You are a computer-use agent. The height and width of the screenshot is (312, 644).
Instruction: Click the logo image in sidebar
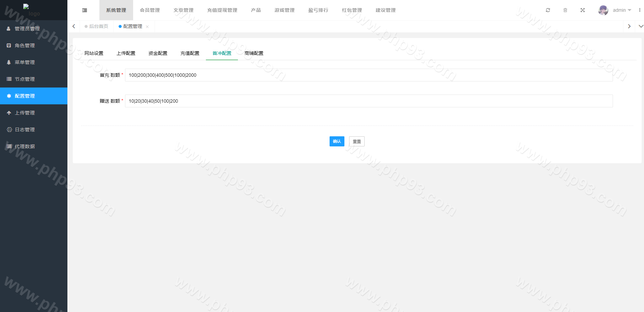point(31,10)
